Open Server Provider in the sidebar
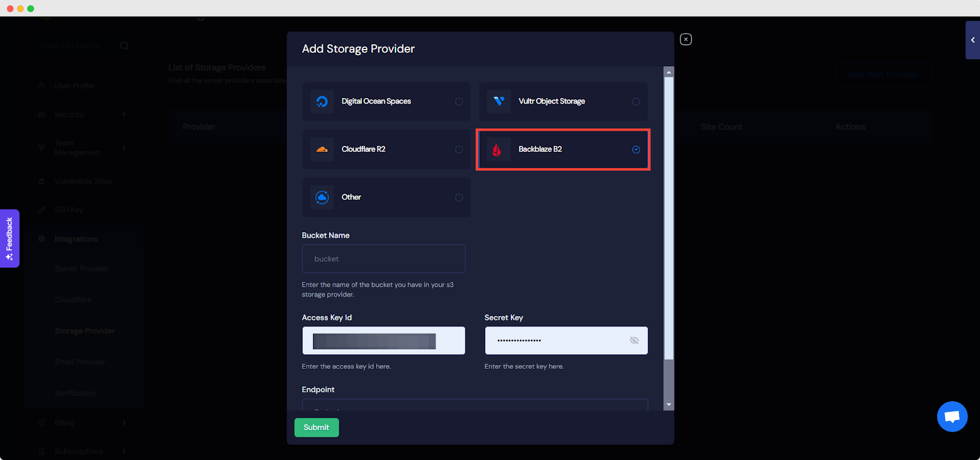The image size is (980, 460). point(82,268)
